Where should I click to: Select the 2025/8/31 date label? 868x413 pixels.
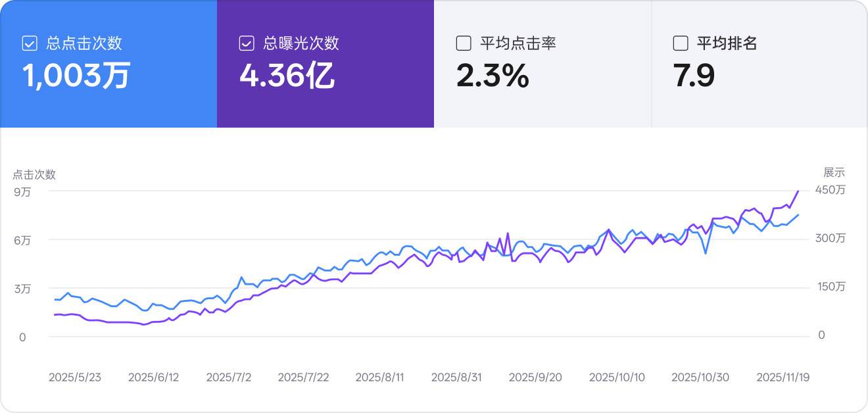pyautogui.click(x=457, y=377)
